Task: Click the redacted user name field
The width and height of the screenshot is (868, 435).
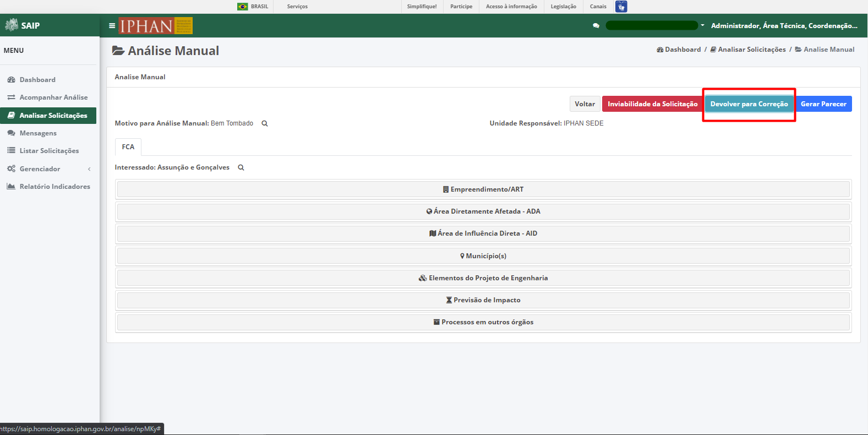Action: [652, 25]
